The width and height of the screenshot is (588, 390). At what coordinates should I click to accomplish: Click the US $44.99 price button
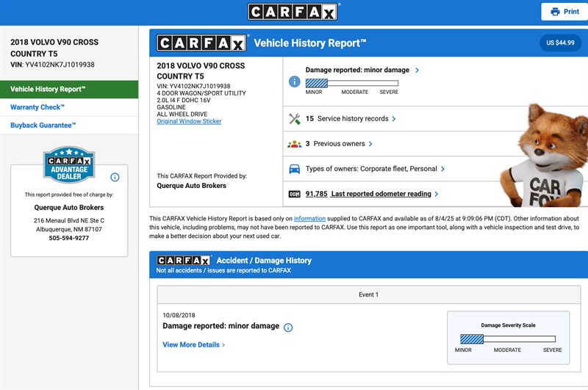pyautogui.click(x=560, y=43)
